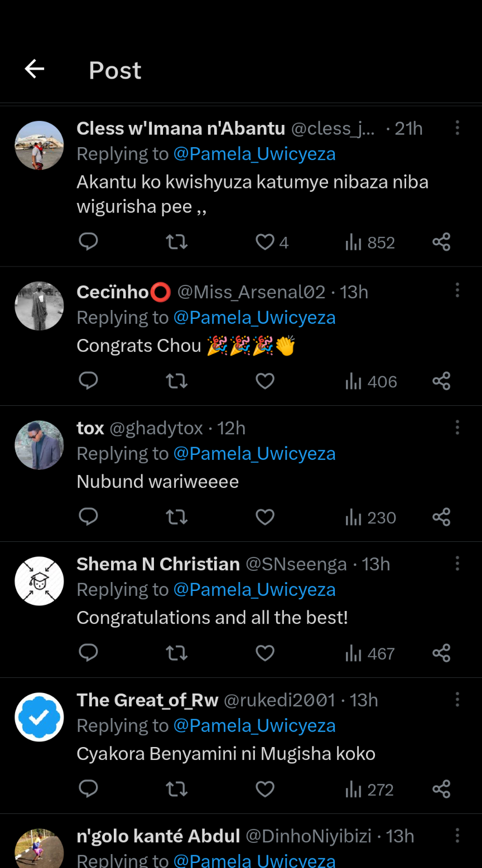The width and height of the screenshot is (482, 868).
Task: View the 852 views count on Cless's reply
Action: pos(370,243)
